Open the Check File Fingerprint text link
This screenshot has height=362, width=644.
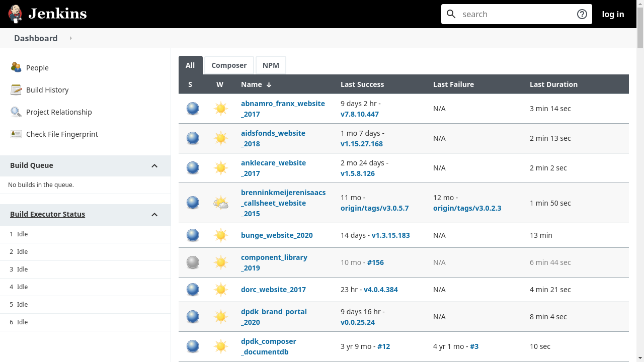coord(62,134)
